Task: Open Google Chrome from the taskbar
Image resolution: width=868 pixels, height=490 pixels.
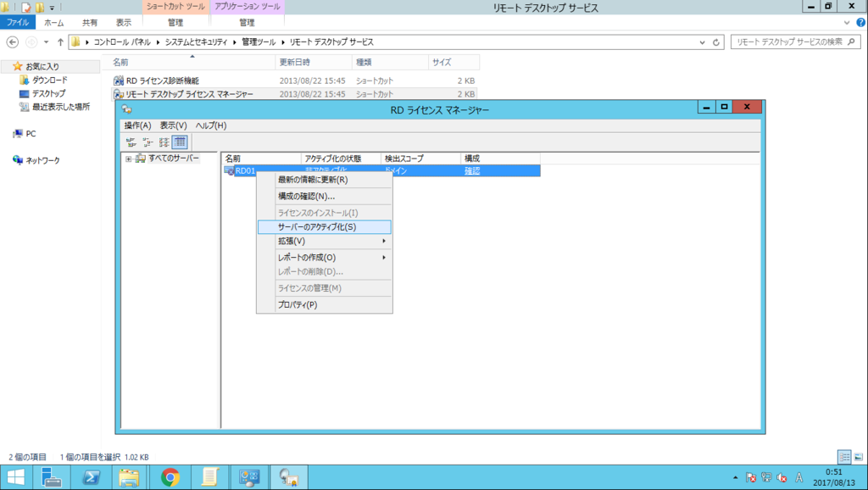Action: (x=170, y=477)
